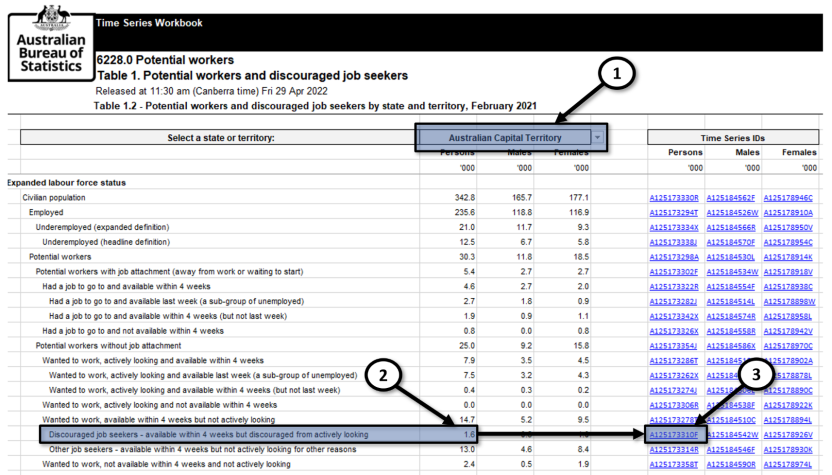Open time series link A125178914K
The width and height of the screenshot is (832, 475).
[788, 257]
